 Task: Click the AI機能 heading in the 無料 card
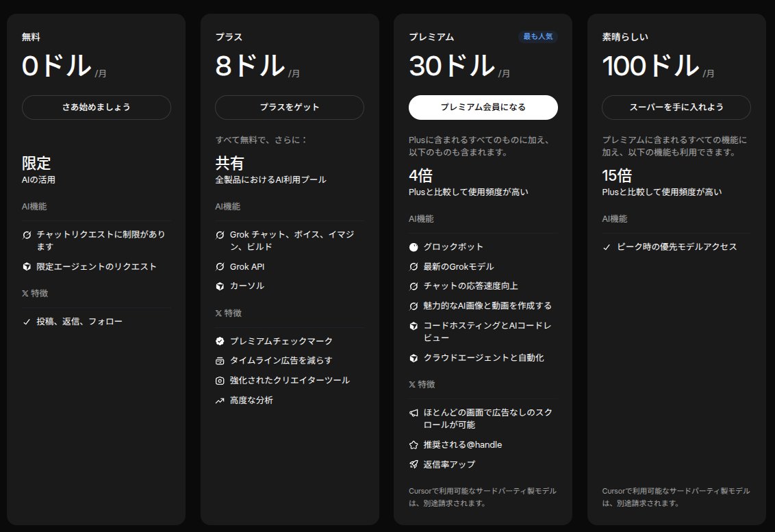click(34, 207)
